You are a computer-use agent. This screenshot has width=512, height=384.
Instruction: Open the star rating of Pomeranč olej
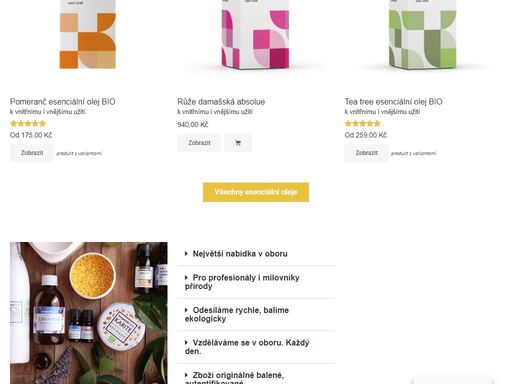click(28, 124)
